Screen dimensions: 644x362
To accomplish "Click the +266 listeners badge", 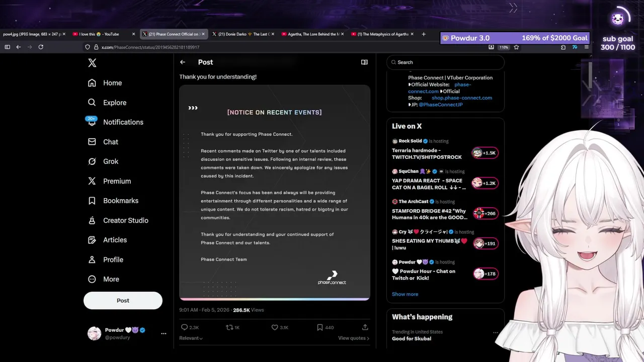I will (485, 213).
